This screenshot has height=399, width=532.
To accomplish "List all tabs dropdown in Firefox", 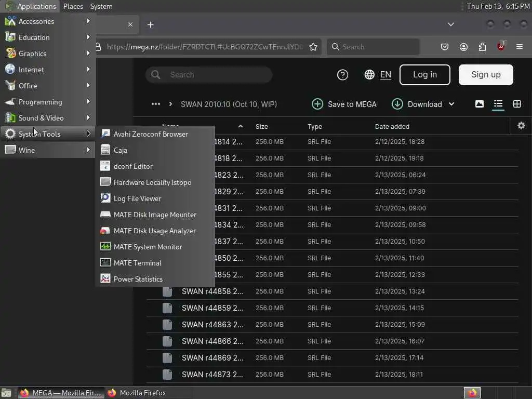I will click(x=450, y=24).
